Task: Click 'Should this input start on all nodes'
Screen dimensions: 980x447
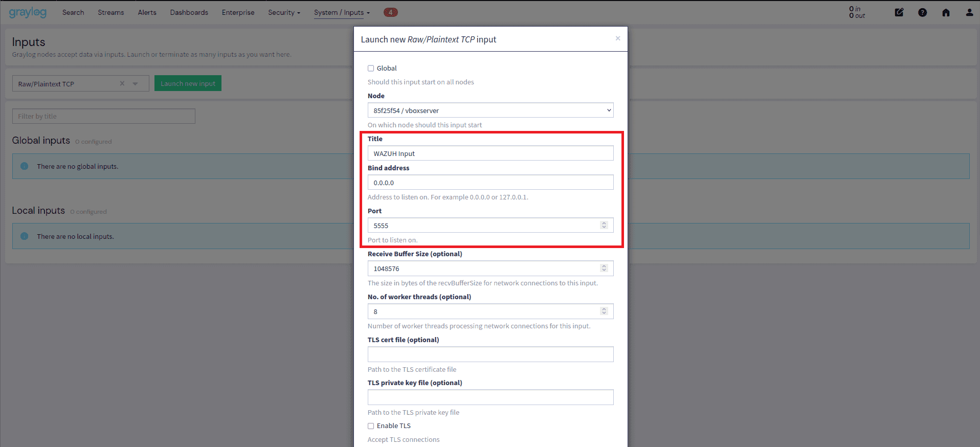Action: 421,82
